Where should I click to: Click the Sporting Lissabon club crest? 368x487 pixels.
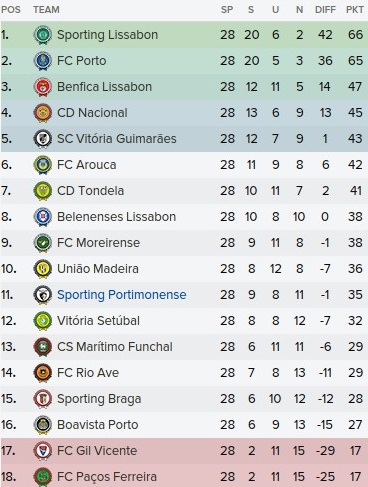pos(43,35)
